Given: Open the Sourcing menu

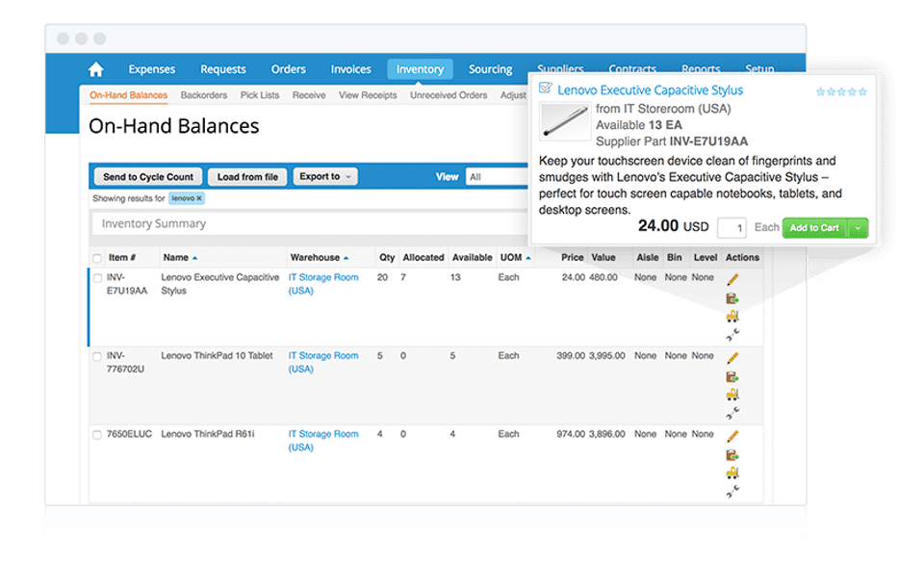Looking at the screenshot, I should (490, 69).
